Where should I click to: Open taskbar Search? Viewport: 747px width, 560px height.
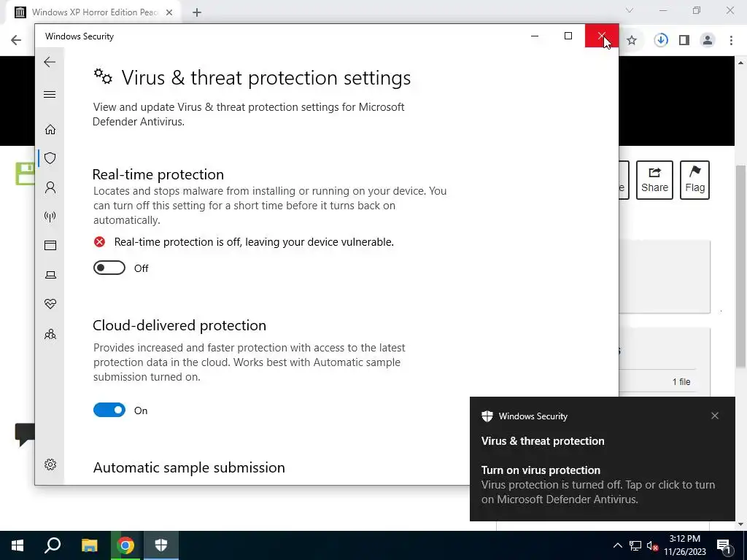53,545
